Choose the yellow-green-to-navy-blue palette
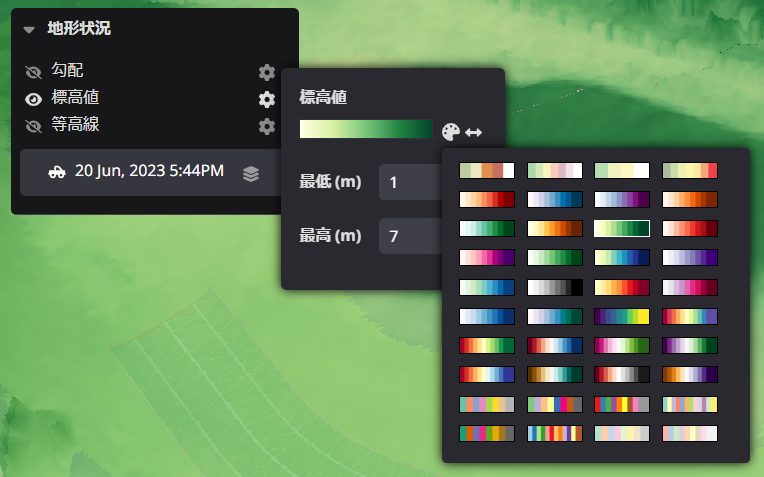This screenshot has width=764, height=477. click(x=622, y=258)
